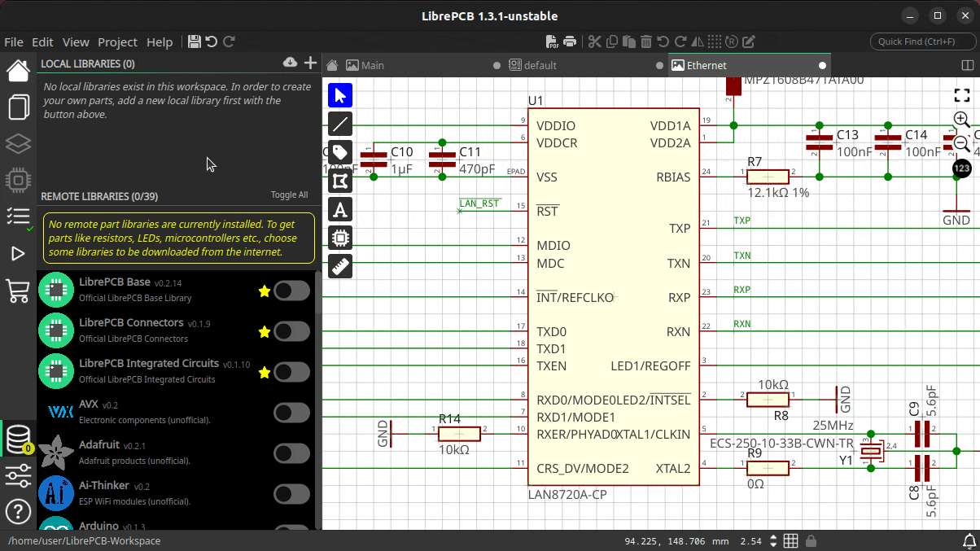Open the Edit menu
The height and width of the screenshot is (551, 980).
click(x=42, y=42)
